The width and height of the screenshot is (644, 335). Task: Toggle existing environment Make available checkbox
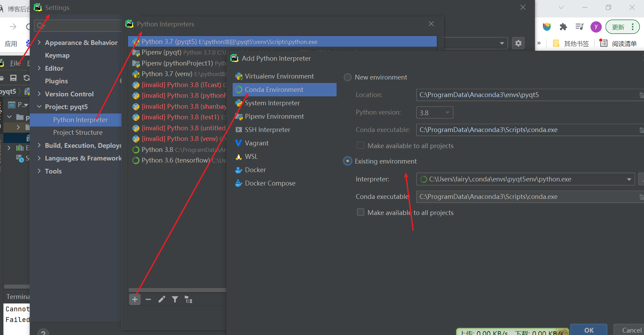[x=361, y=213]
